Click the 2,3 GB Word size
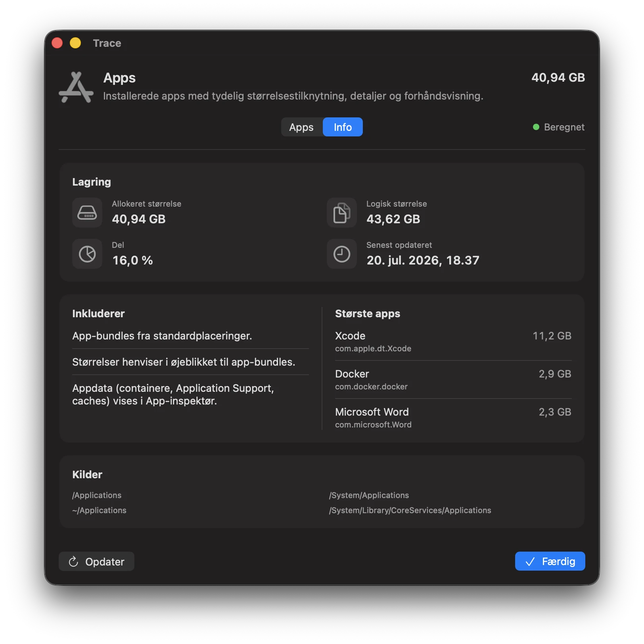This screenshot has height=644, width=644. point(555,412)
